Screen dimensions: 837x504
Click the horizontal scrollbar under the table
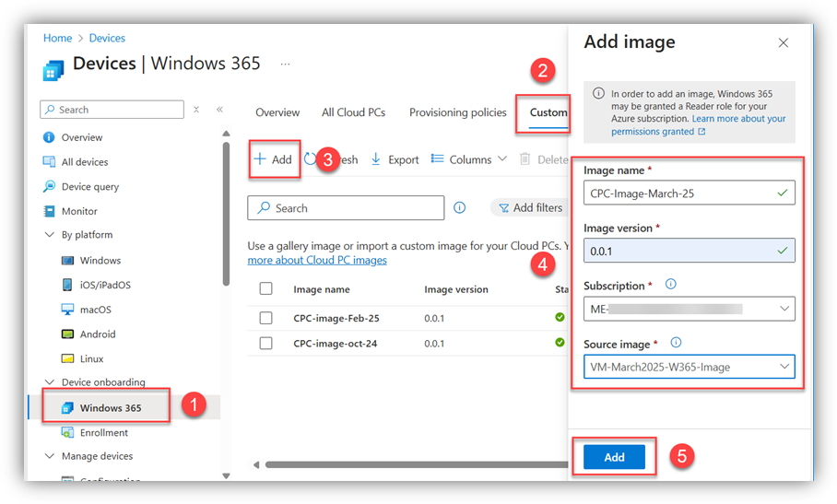click(417, 464)
